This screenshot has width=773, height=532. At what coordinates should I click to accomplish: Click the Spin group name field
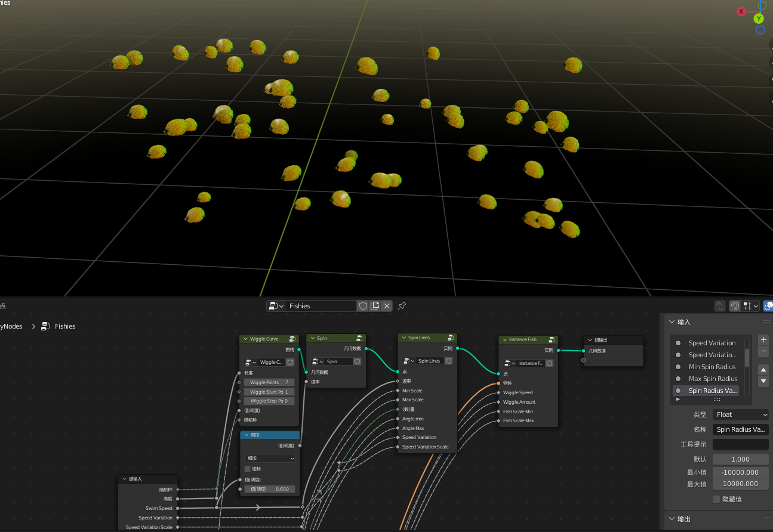tap(338, 361)
